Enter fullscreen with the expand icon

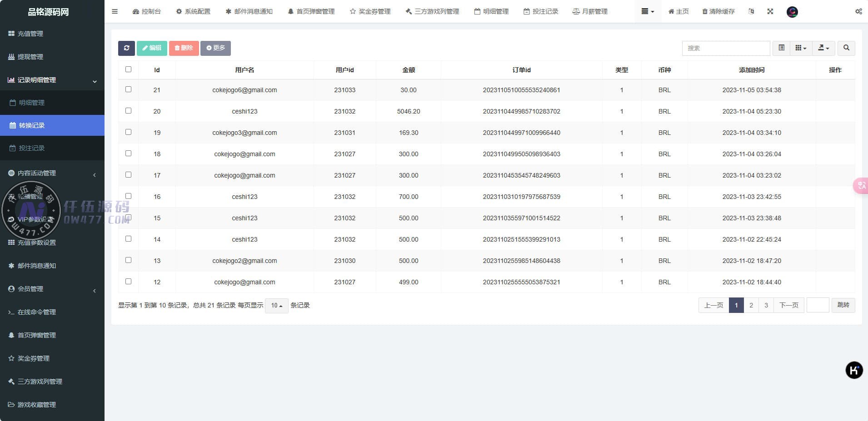[770, 11]
